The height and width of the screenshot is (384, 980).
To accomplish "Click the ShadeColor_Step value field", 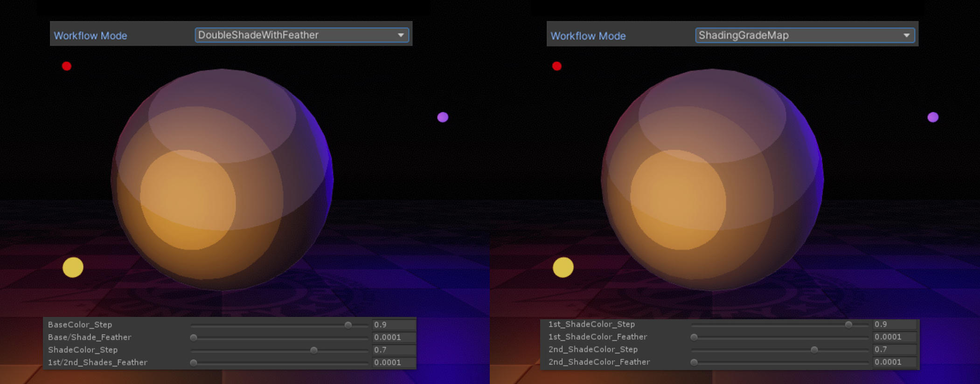I will (x=393, y=350).
